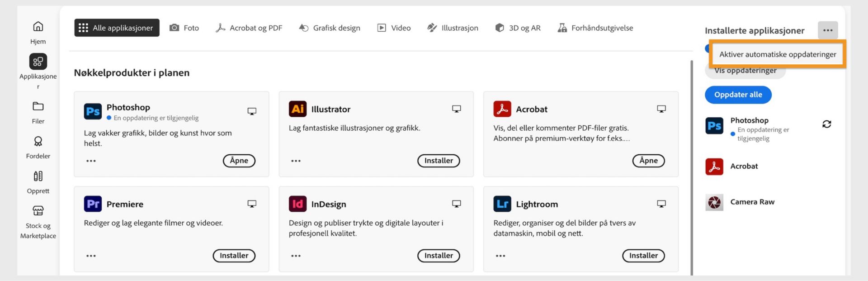Switch to the Foto category
This screenshot has width=868, height=281.
tap(184, 28)
